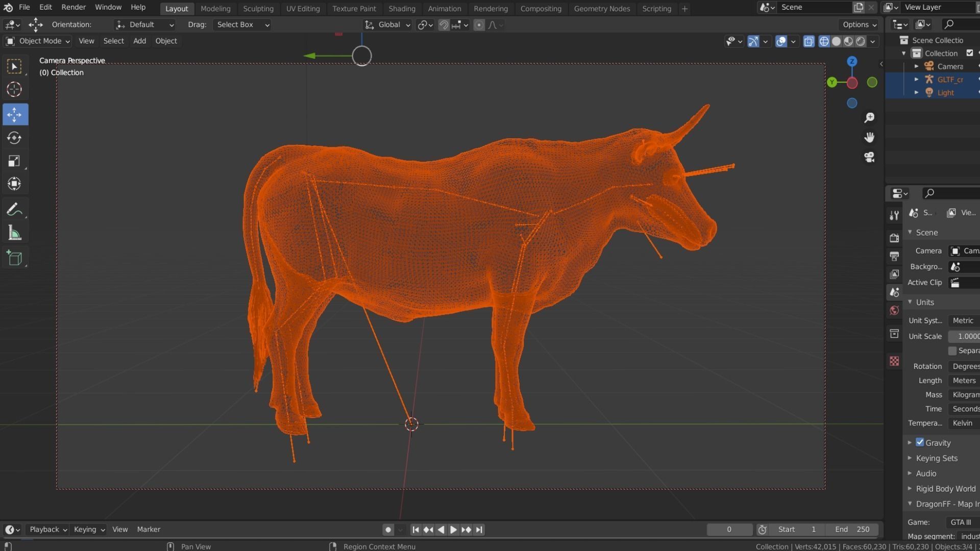Open the Texture properties tab
The width and height of the screenshot is (980, 551).
[x=894, y=361]
